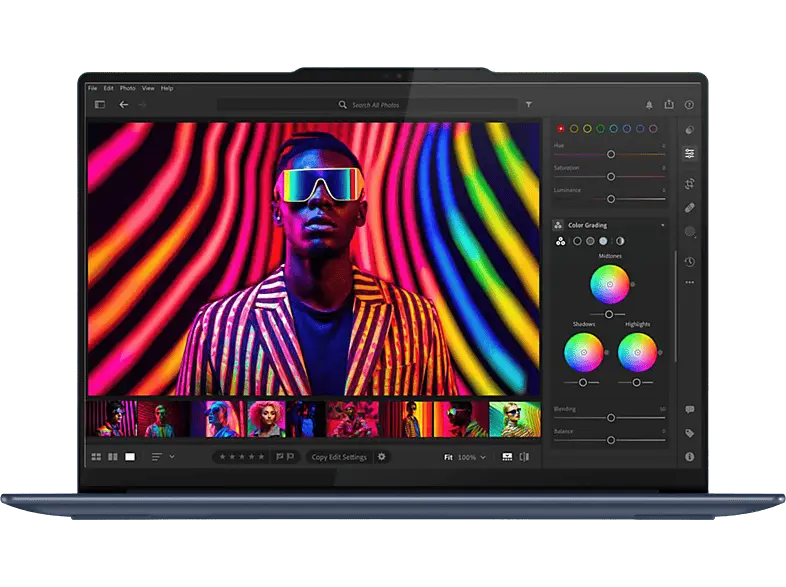This screenshot has height=587, width=786.
Task: Open the comments panel icon
Action: (689, 410)
